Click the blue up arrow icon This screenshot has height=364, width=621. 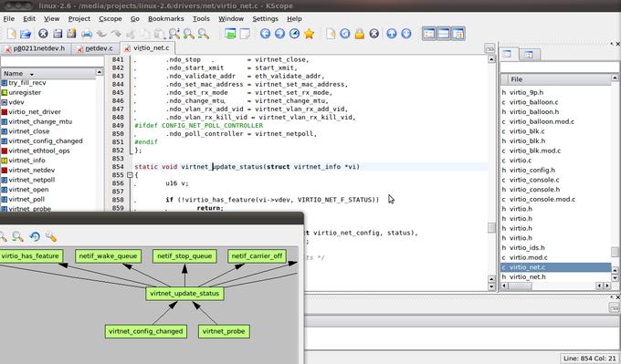coord(392,34)
